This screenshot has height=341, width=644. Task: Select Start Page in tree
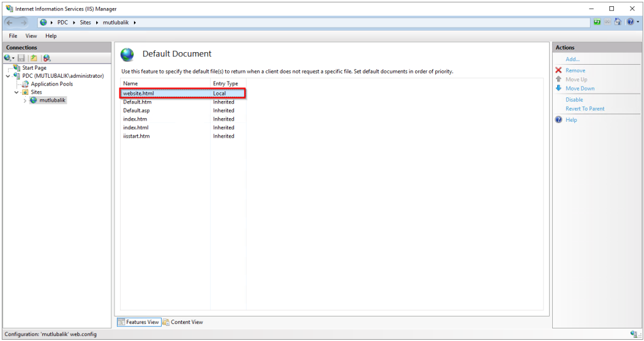34,68
